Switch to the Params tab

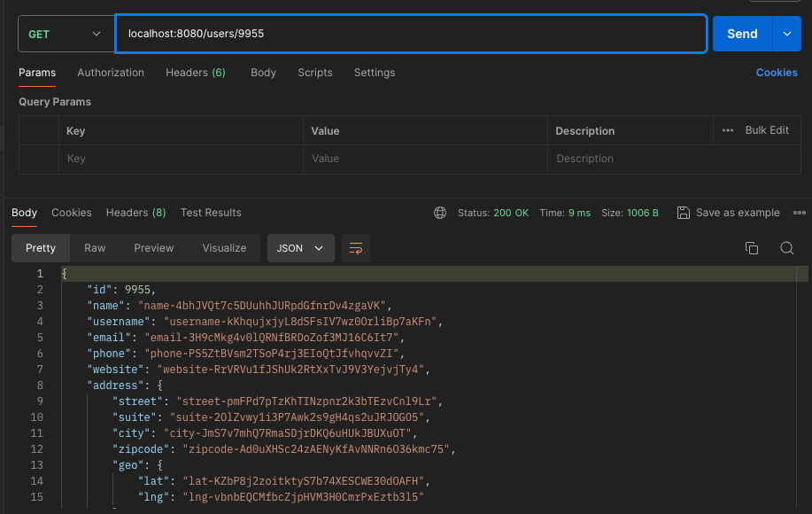[x=37, y=73]
